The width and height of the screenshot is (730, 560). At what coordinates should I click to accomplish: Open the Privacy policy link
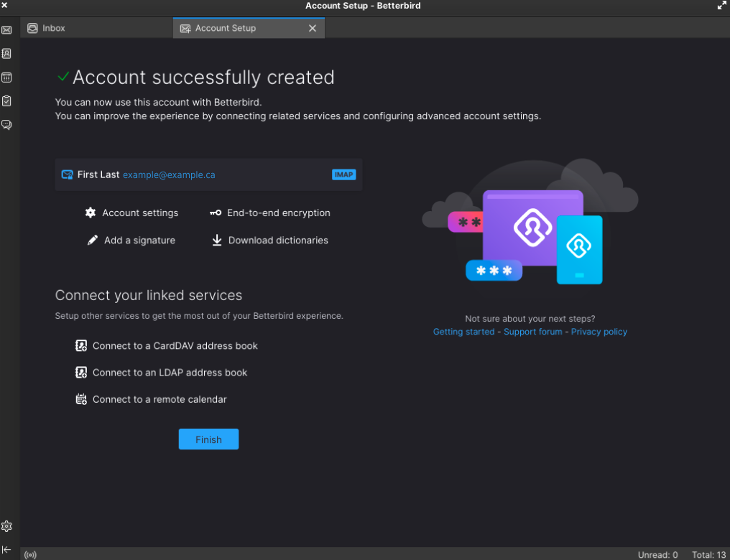[x=599, y=332]
